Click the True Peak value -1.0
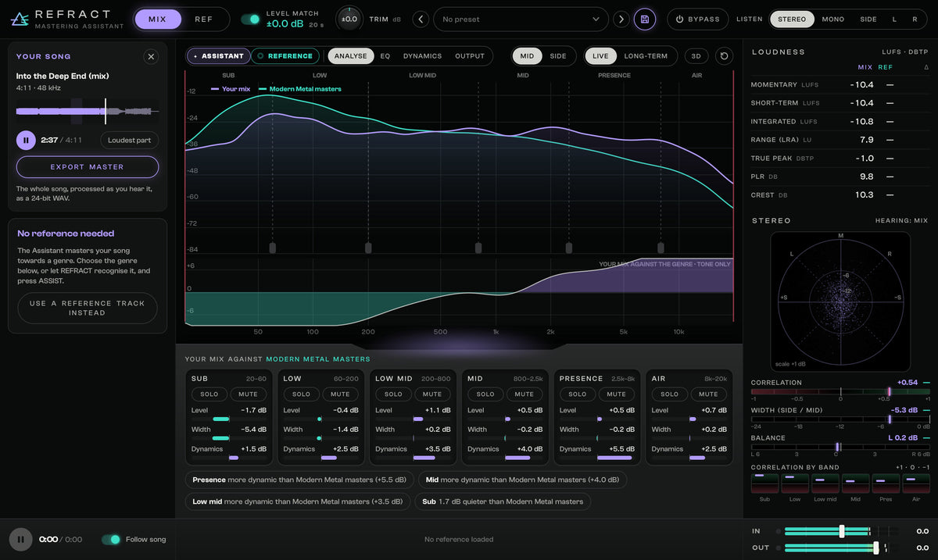The height and width of the screenshot is (560, 938). [865, 159]
